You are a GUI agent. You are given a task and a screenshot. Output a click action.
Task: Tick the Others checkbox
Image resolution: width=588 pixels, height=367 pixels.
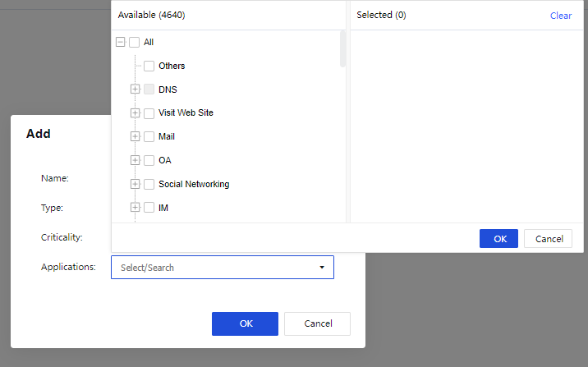pos(149,66)
